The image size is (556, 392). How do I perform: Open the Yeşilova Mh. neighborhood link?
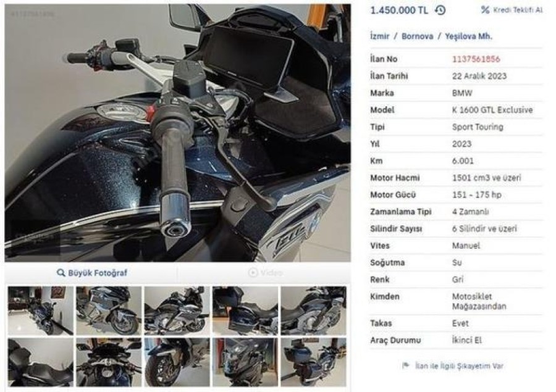click(x=468, y=36)
